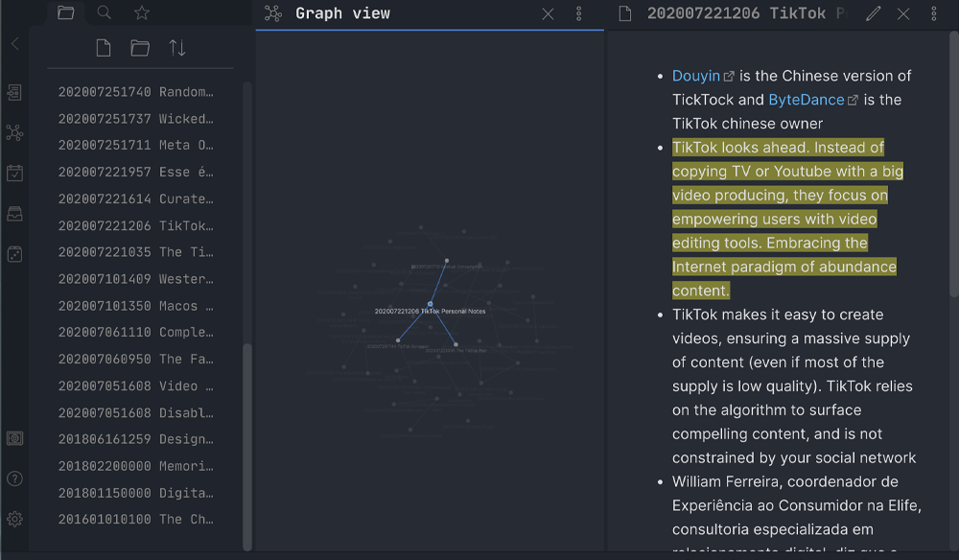
Task: Open note 201601010100 The Ch
Action: point(136,519)
